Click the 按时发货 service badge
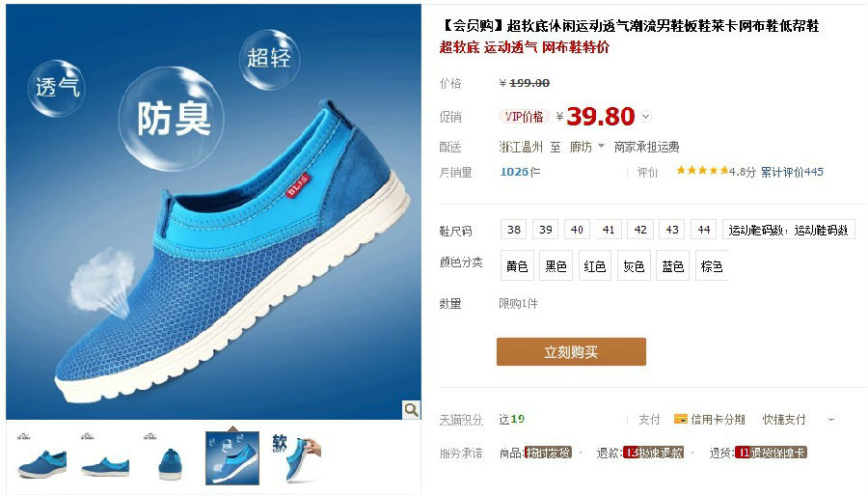The width and height of the screenshot is (868, 495). [548, 453]
